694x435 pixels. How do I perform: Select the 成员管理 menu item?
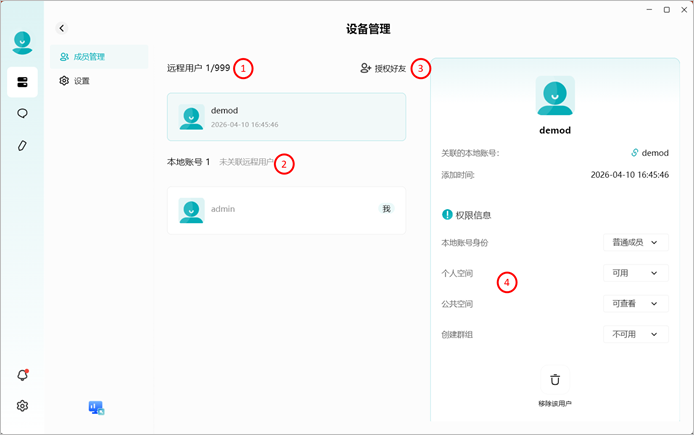point(99,57)
